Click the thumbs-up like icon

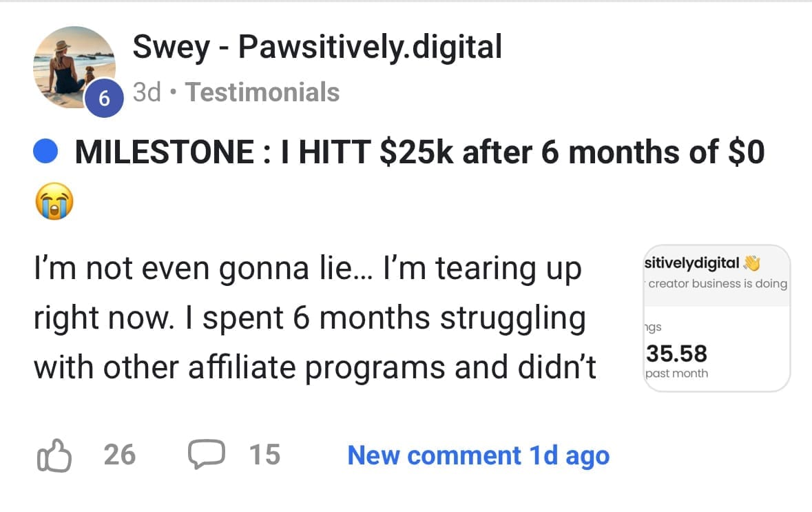click(52, 456)
